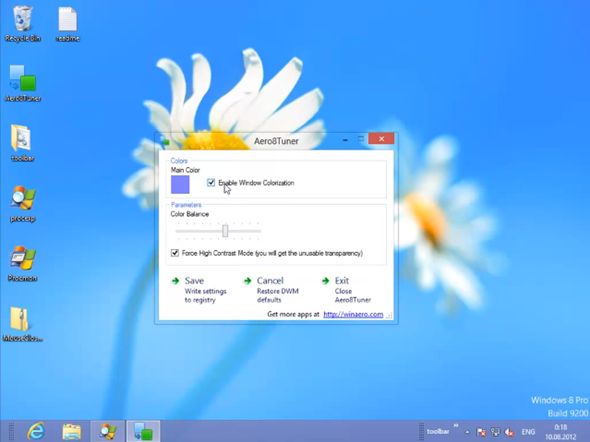
Task: Click the Aero8Tuner title bar app icon
Action: 165,141
